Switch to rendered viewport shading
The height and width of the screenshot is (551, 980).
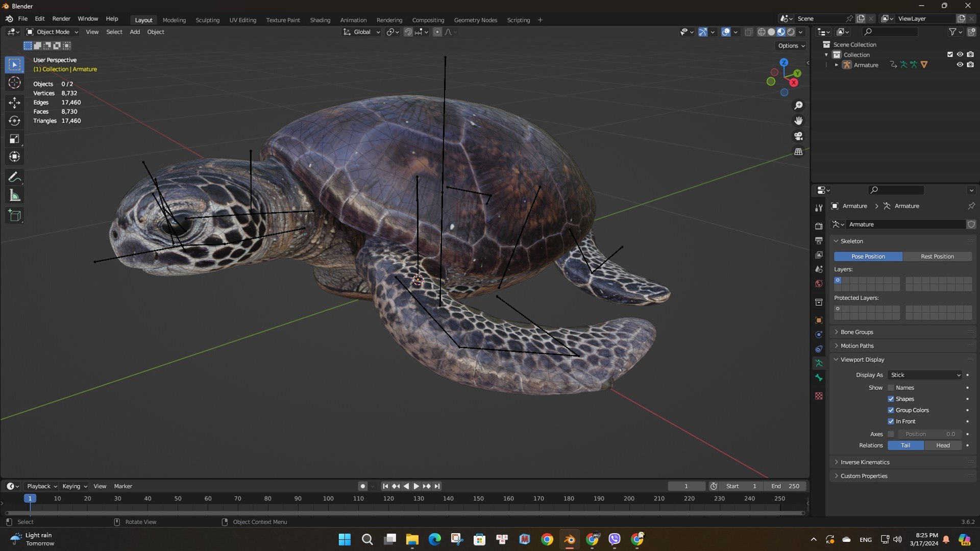791,32
